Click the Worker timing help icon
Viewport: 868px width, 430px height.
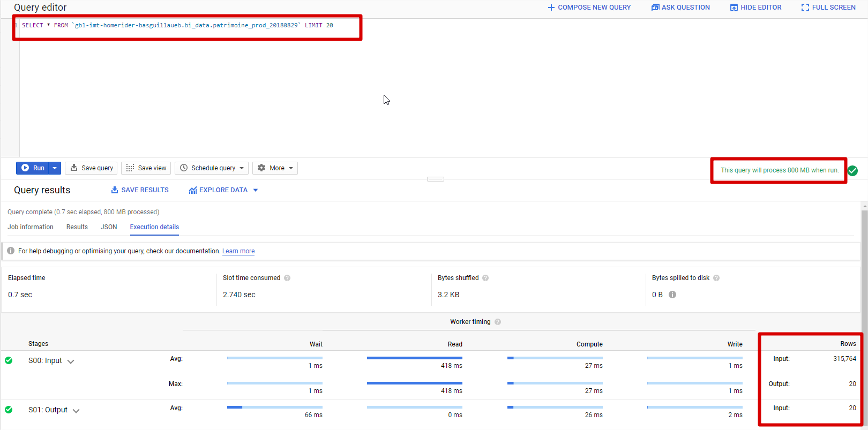(x=498, y=322)
